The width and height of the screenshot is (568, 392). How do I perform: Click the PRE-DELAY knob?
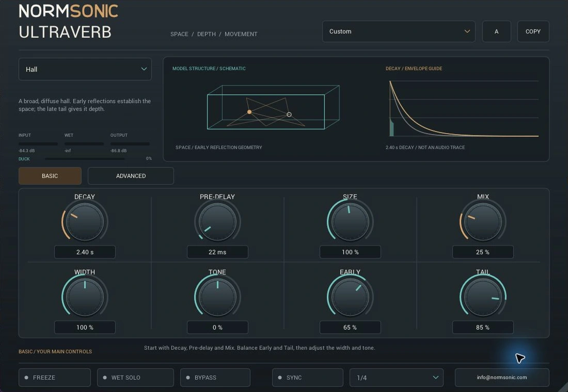click(x=217, y=222)
